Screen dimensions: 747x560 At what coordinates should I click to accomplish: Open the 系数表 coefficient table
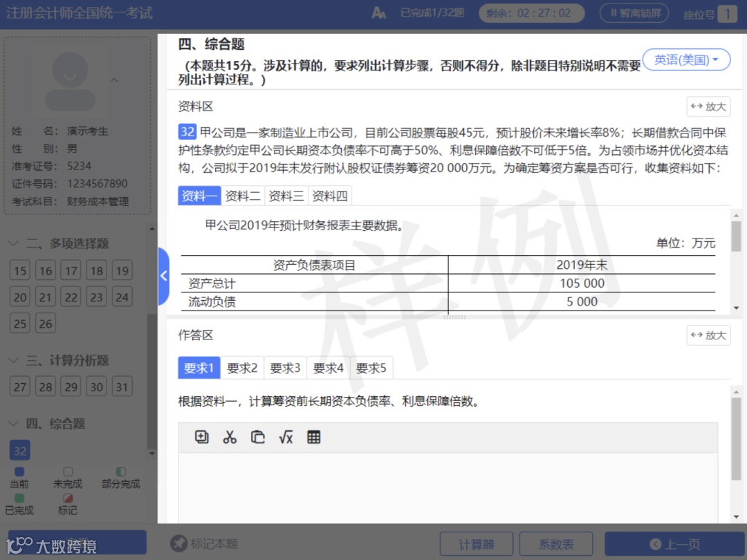coord(556,544)
